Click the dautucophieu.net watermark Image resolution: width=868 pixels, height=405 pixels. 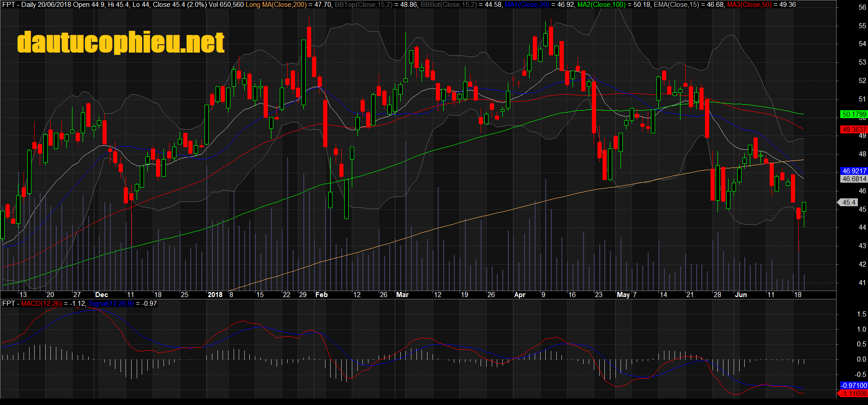[121, 42]
